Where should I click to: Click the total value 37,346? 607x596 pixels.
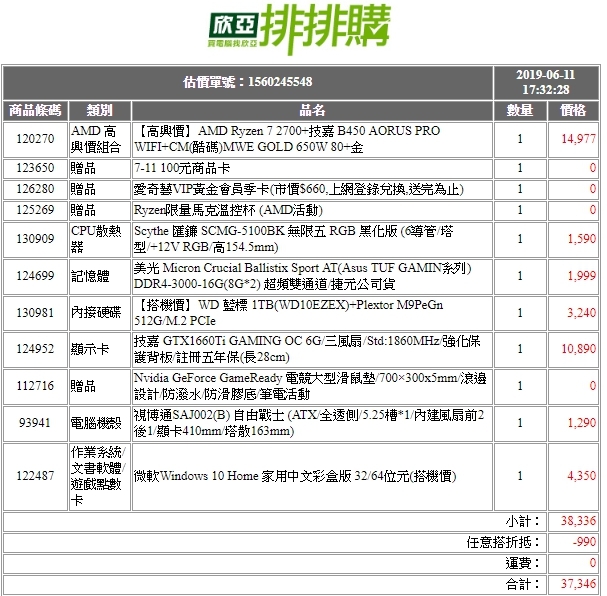coord(578,584)
